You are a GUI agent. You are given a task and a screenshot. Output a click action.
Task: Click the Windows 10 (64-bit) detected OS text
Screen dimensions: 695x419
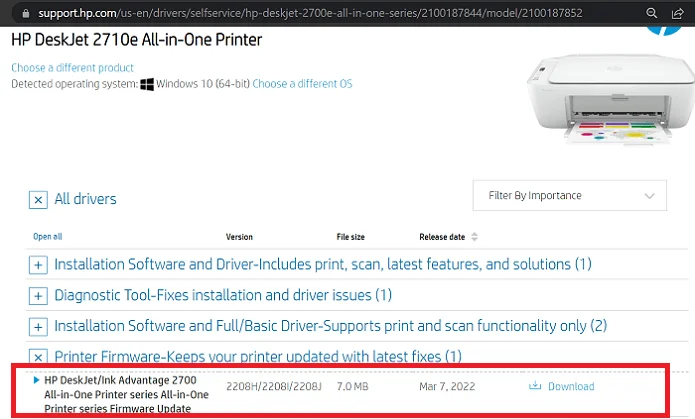click(x=203, y=84)
